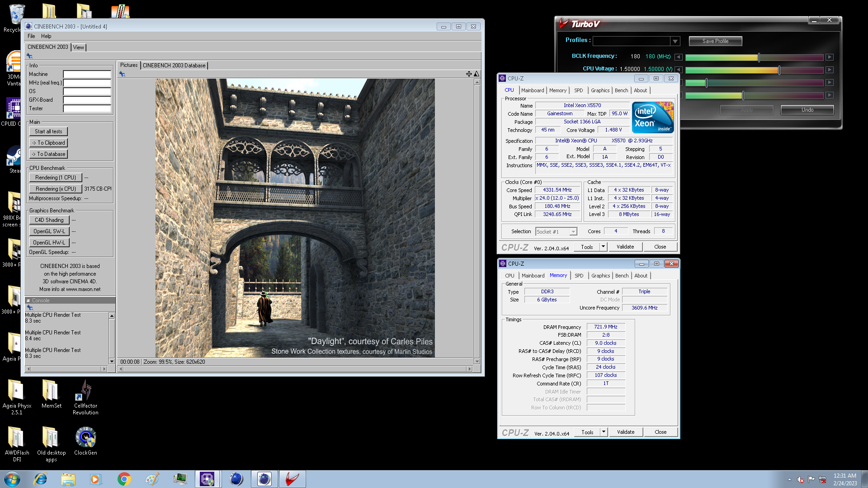Click the triangle zoom icon above the render view
Image resolution: width=868 pixels, height=488 pixels.
tap(476, 74)
